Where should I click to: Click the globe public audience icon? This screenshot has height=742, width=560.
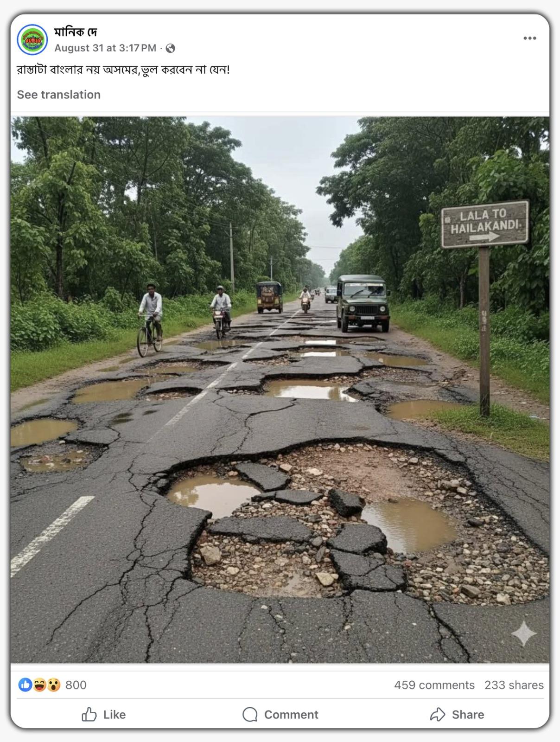[170, 48]
